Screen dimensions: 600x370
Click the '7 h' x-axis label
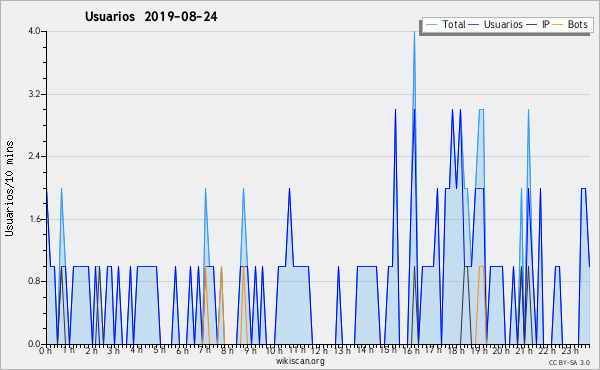[x=205, y=350]
